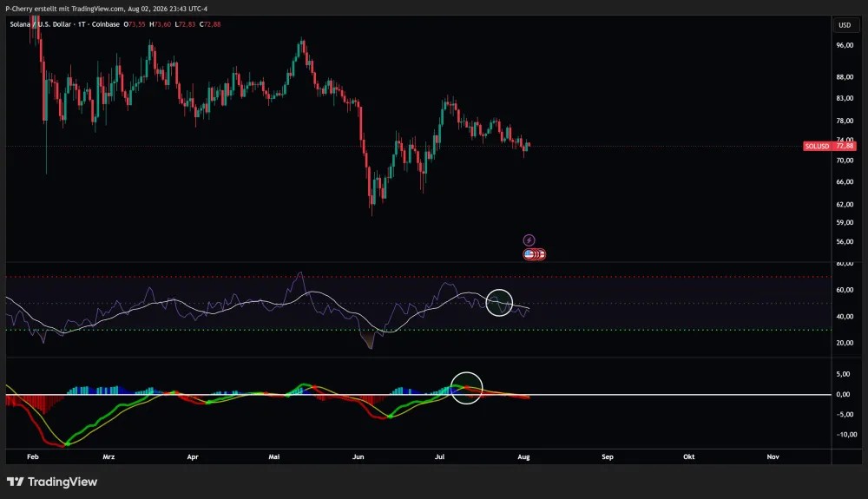Click the Feb label on time axis

pyautogui.click(x=33, y=457)
